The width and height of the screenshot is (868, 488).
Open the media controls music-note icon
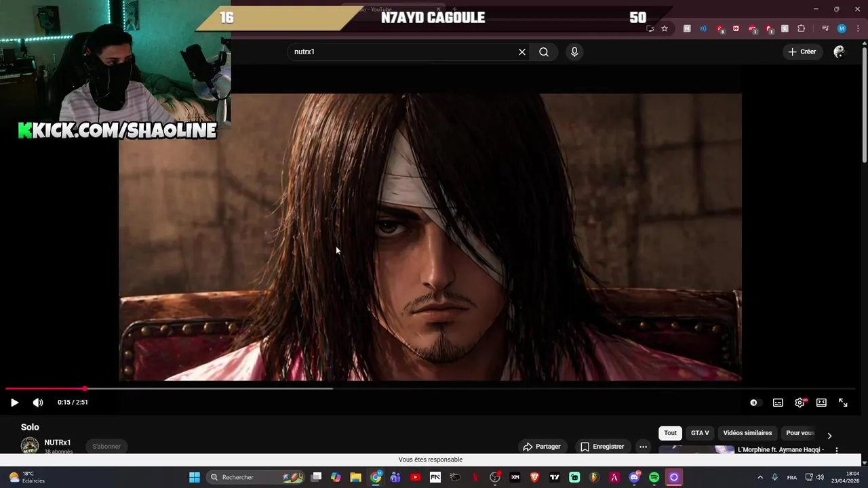(825, 28)
